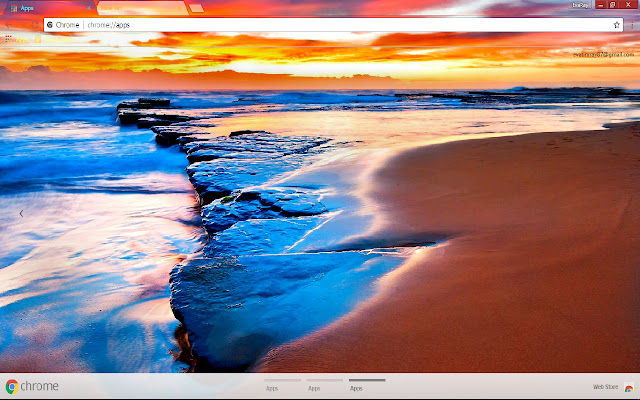Click the site info icon in the address bar
Viewport: 640px width, 400px height.
[x=50, y=25]
